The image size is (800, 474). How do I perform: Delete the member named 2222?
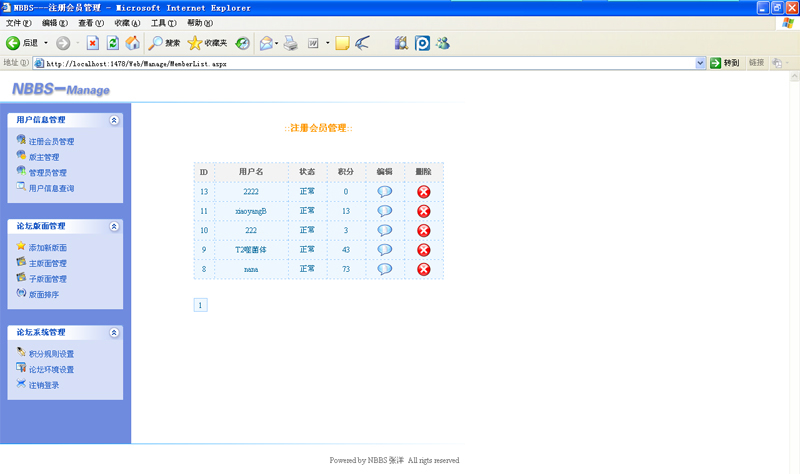coord(423,192)
